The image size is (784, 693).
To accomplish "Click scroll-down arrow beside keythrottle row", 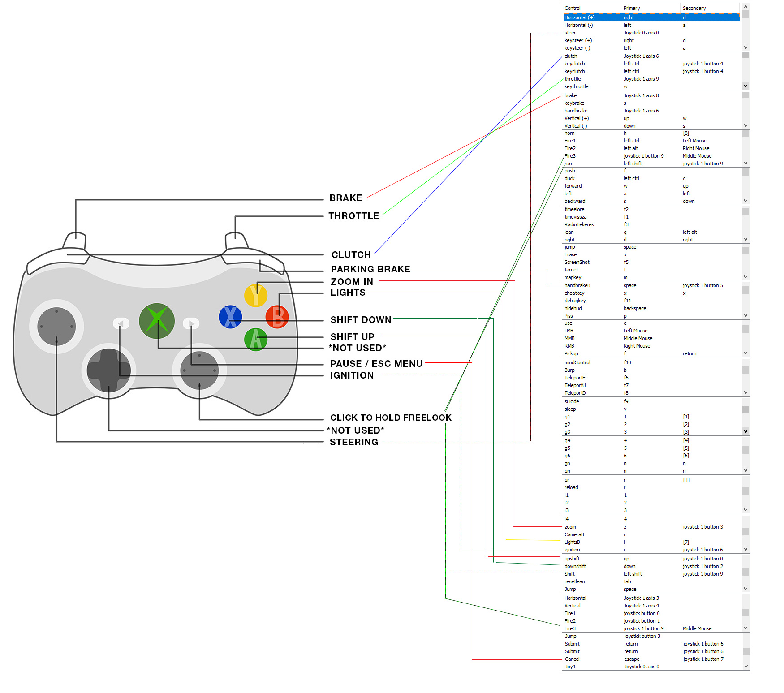I will click(x=746, y=86).
